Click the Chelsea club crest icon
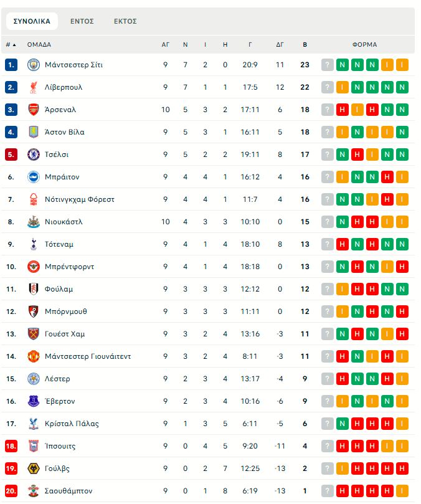Viewport: 421px width, 504px height. pyautogui.click(x=34, y=155)
